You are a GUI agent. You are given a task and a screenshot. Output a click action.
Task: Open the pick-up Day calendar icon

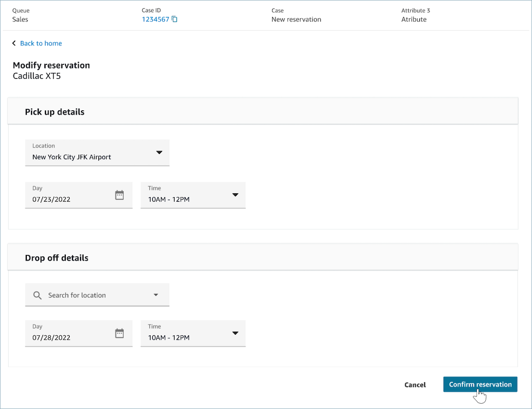[x=119, y=195]
